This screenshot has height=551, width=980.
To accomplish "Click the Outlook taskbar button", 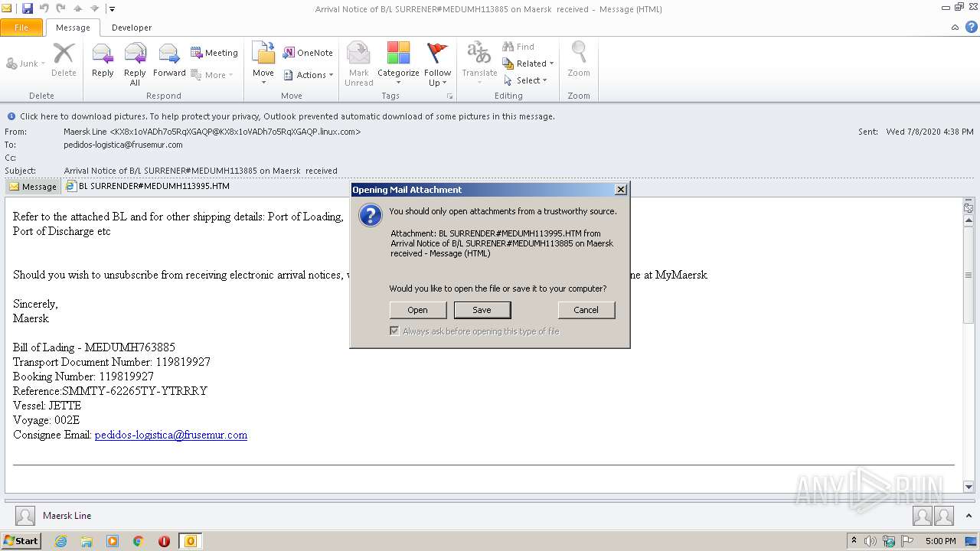I will pyautogui.click(x=191, y=541).
